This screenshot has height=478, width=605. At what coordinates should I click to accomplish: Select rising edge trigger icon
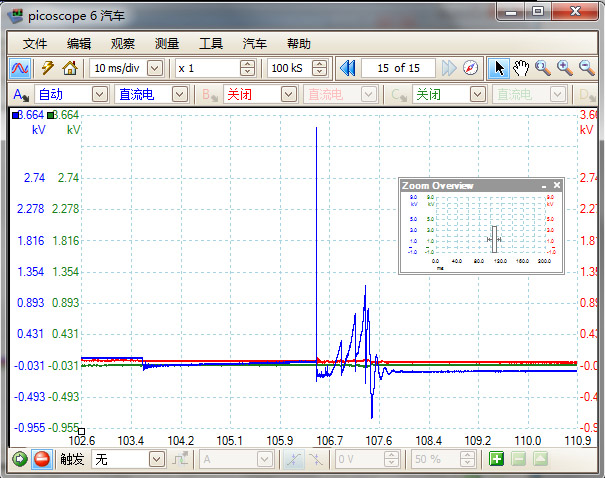pyautogui.click(x=293, y=459)
